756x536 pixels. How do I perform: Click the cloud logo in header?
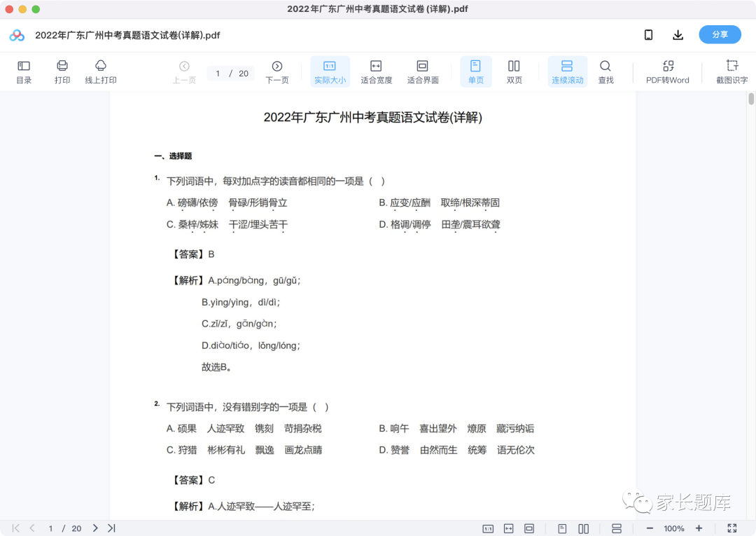pyautogui.click(x=17, y=35)
